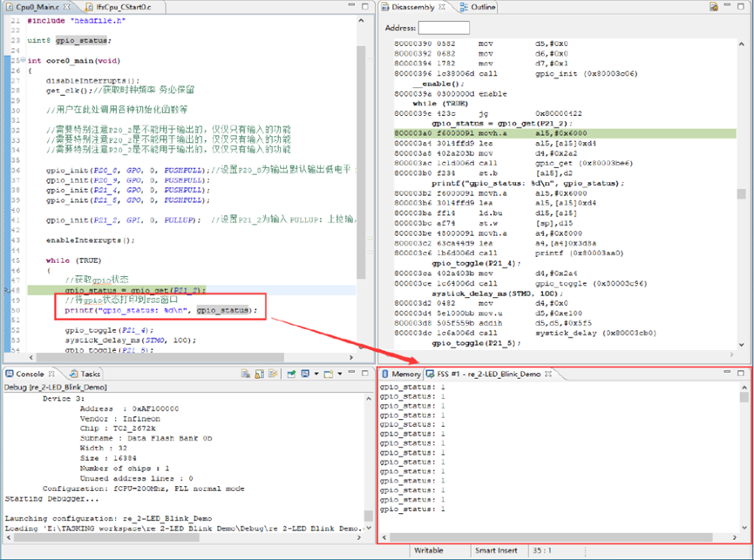Image resolution: width=754 pixels, height=560 pixels.
Task: Click the editor scroll right arrow
Action: click(351, 357)
